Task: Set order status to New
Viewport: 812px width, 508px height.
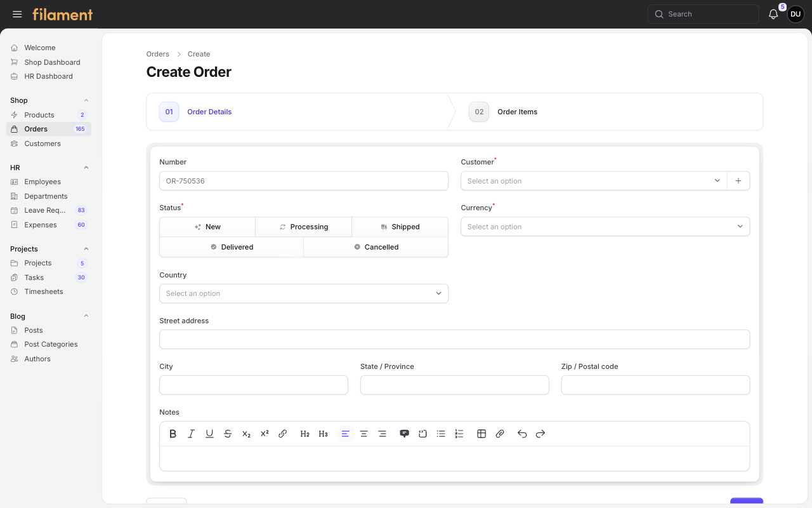Action: (x=207, y=227)
